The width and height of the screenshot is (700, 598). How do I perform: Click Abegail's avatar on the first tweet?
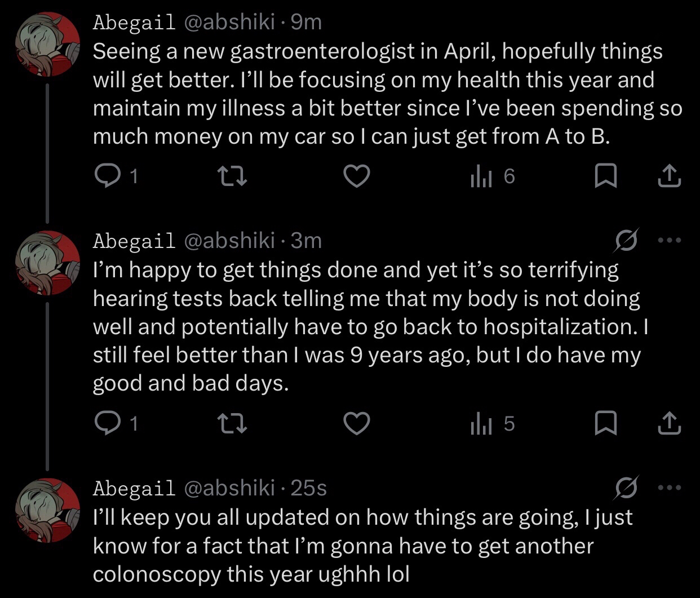[x=47, y=44]
